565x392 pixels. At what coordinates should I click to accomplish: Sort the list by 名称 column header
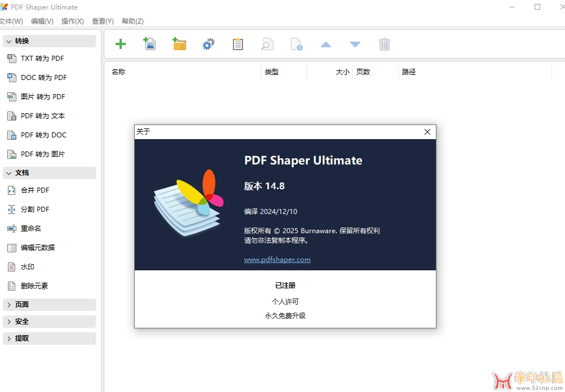click(x=118, y=72)
